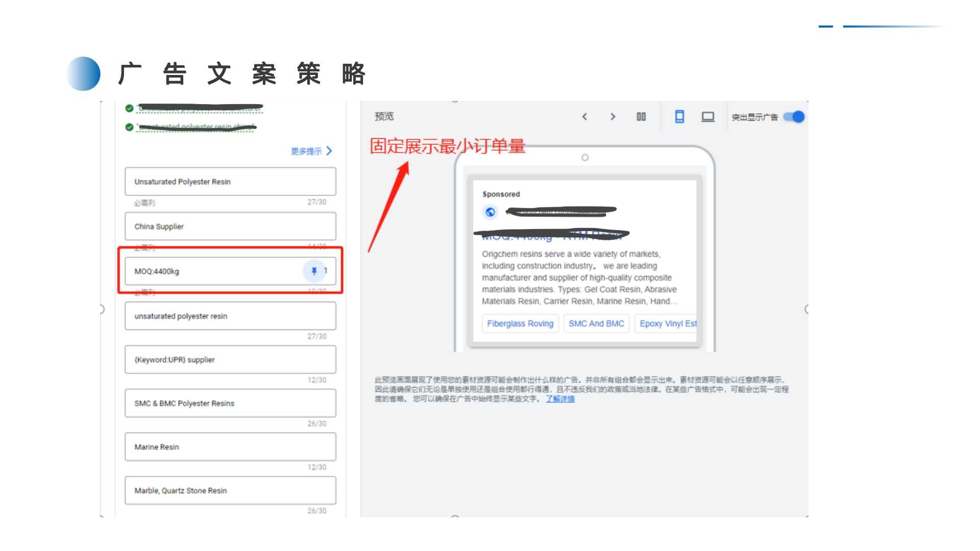Click the next ad preview arrow
980x551 pixels.
(x=613, y=117)
